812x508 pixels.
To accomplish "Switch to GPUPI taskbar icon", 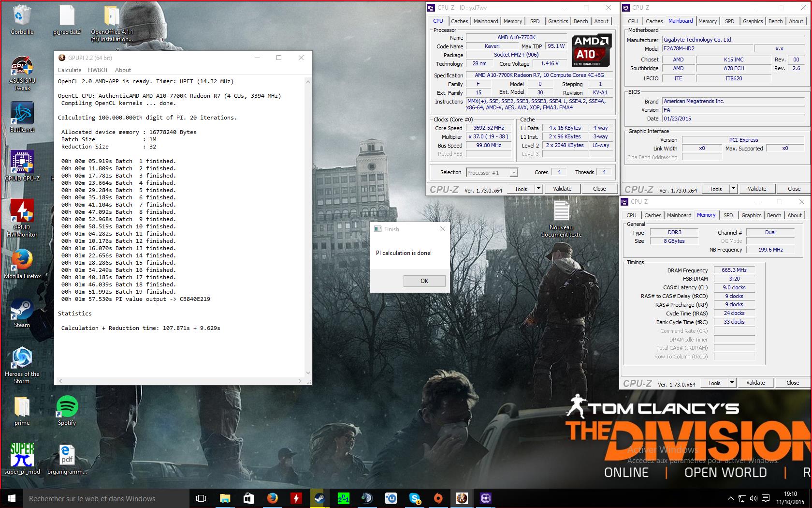I will [x=462, y=498].
